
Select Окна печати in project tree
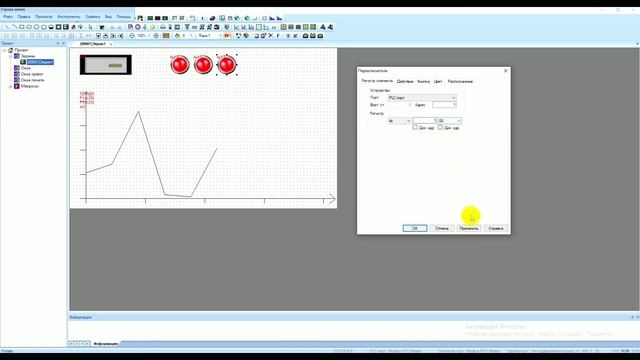[x=32, y=80]
